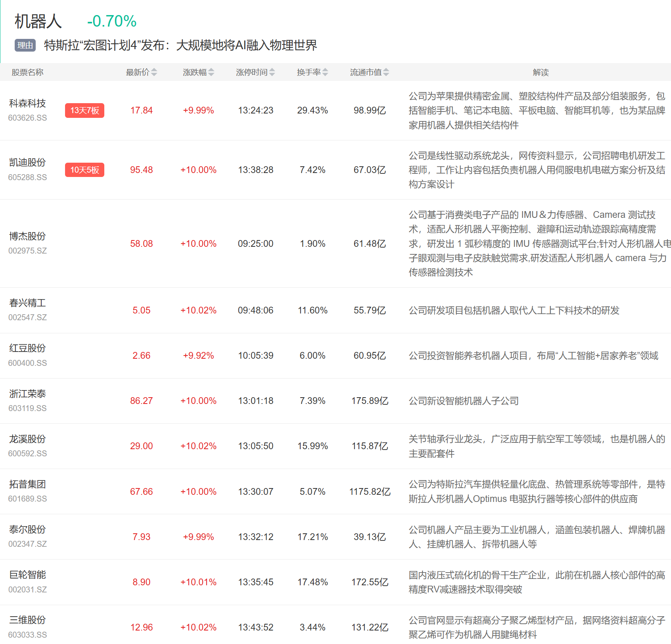
Task: Click turnover rate 1.90%
Action: coord(312,244)
